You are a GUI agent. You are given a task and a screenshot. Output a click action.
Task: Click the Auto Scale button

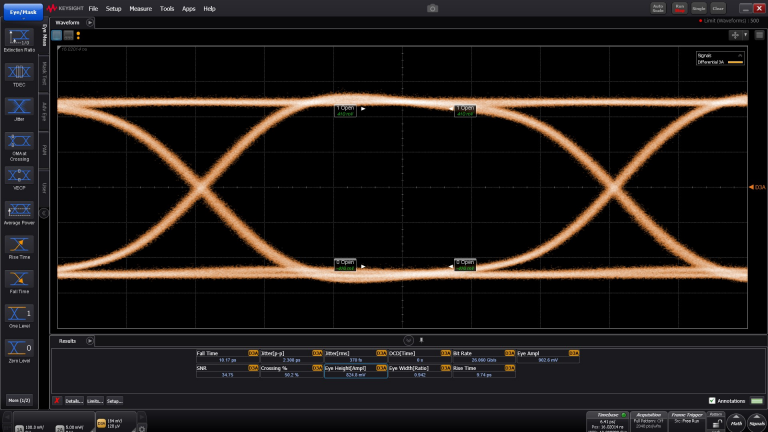click(x=658, y=7)
